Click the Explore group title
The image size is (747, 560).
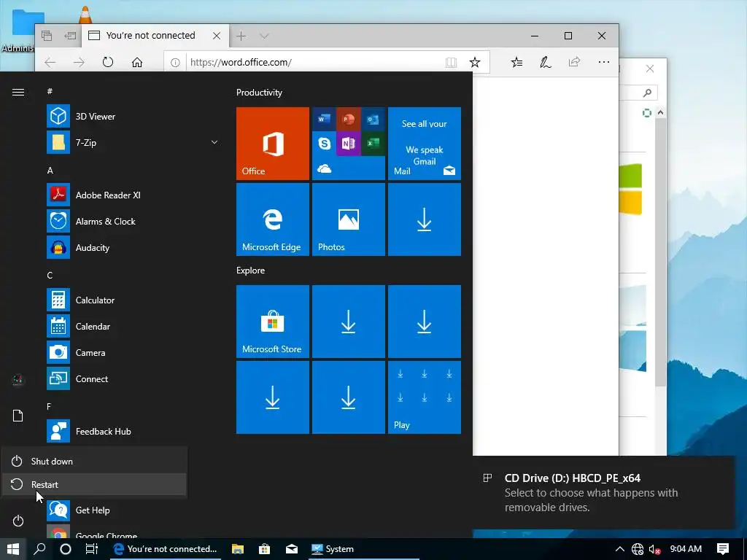(251, 270)
